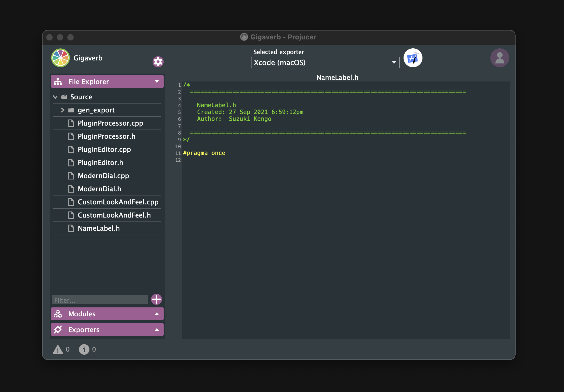Click the exporter dropdown arrow
Viewport: 564px width, 392px height.
click(x=394, y=63)
